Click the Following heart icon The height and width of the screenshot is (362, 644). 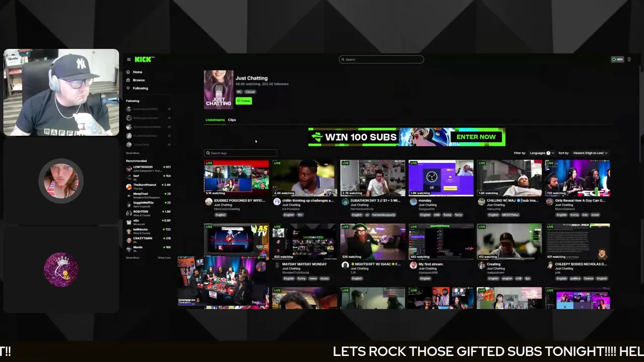128,88
